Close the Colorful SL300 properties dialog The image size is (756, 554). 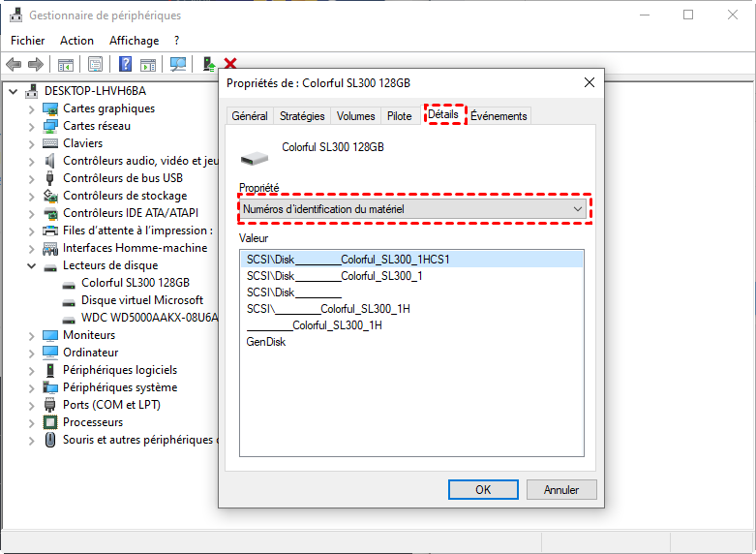(589, 82)
